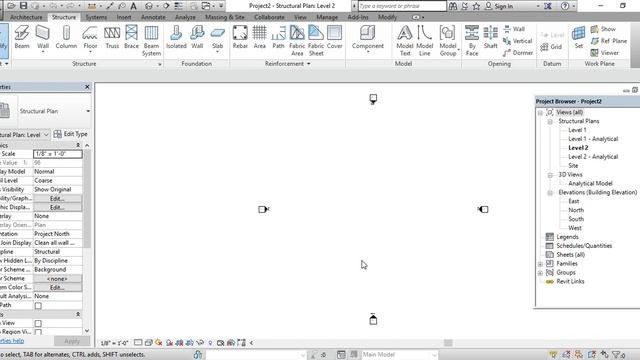Collapse the Elevations (Building Elevation) node
This screenshot has width=640, height=360.
550,193
